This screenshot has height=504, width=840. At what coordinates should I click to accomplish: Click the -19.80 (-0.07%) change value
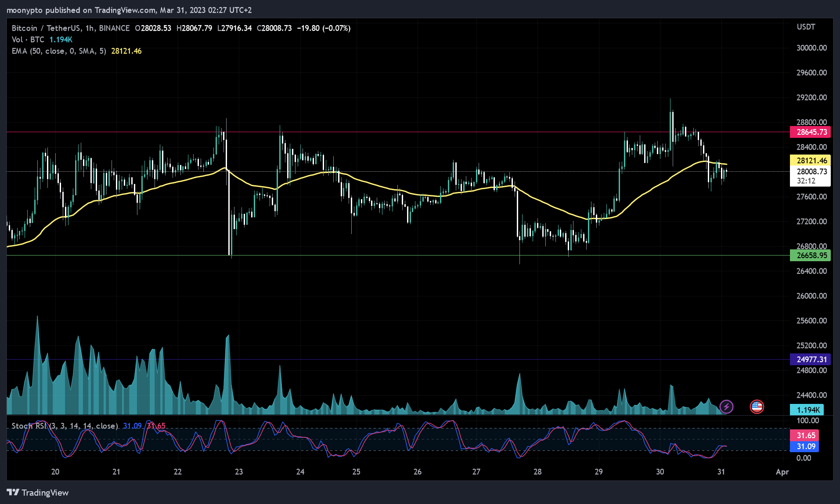(x=324, y=28)
